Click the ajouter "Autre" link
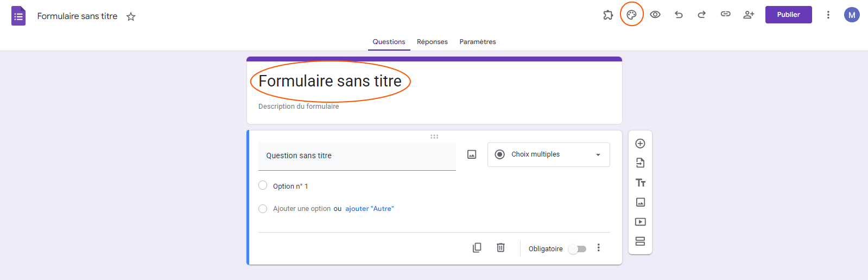 [x=370, y=209]
